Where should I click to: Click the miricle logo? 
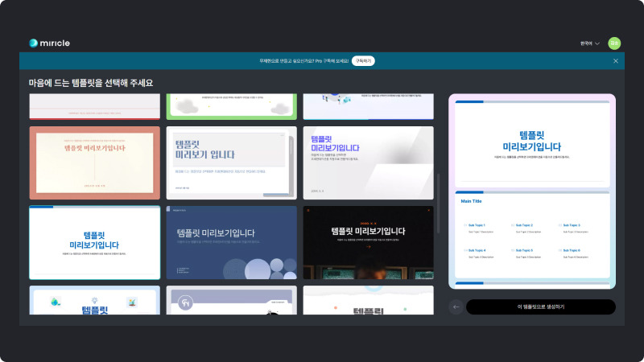click(49, 43)
